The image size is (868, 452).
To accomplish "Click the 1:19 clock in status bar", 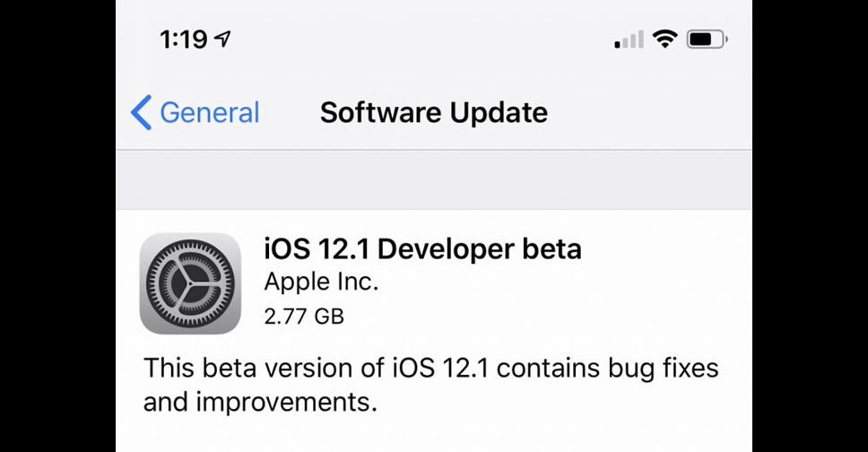I will [x=183, y=39].
